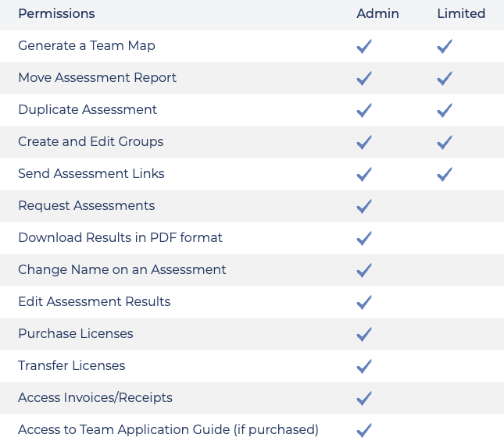504x441 pixels.
Task: Click the Admin checkmark for Request Assessments
Action: tap(364, 206)
